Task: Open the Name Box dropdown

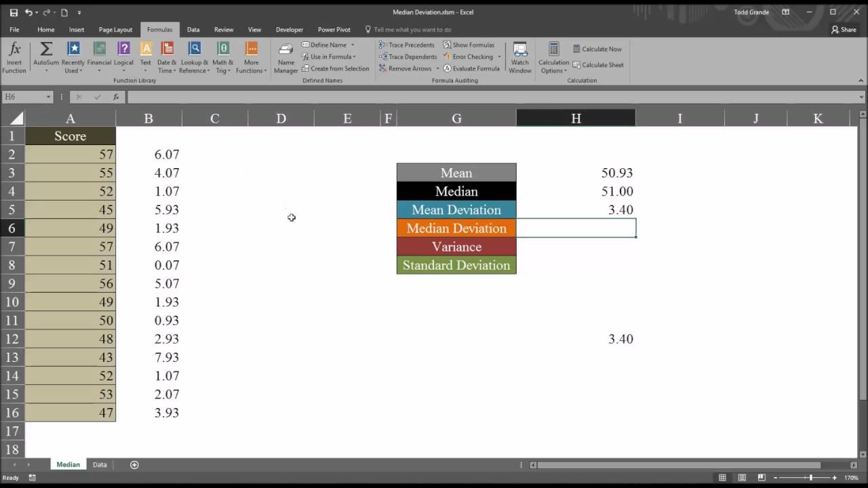Action: (48, 97)
